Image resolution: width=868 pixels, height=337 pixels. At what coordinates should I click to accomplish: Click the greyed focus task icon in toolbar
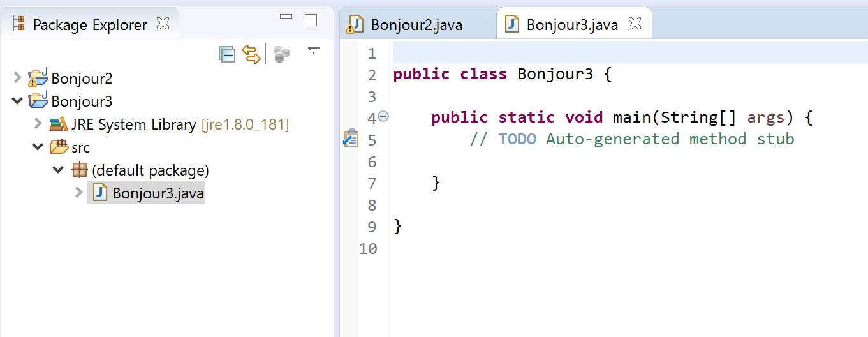tap(282, 55)
